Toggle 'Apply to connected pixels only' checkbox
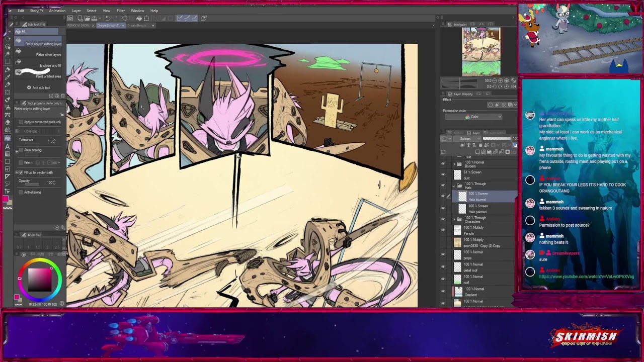This screenshot has height=362, width=644. coord(21,122)
